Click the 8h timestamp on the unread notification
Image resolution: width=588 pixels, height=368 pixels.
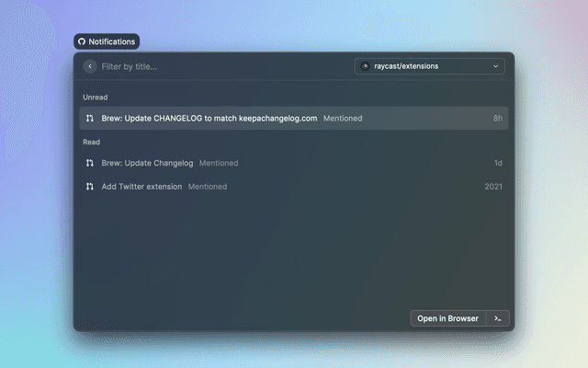click(497, 118)
